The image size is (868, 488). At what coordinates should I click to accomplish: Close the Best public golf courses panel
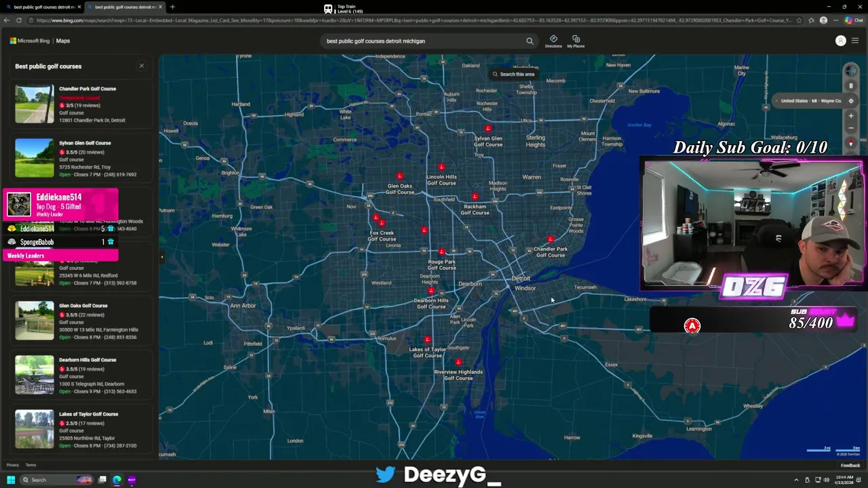[142, 66]
